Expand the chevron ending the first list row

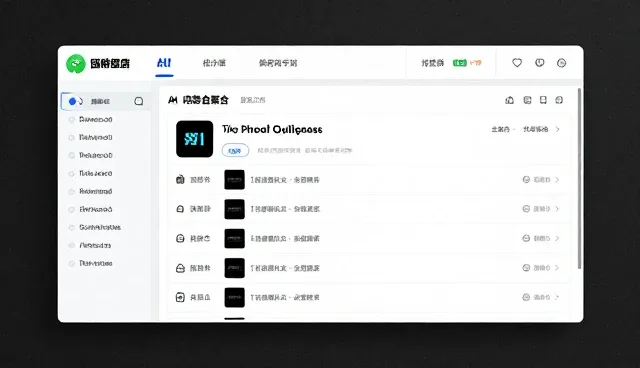557,180
